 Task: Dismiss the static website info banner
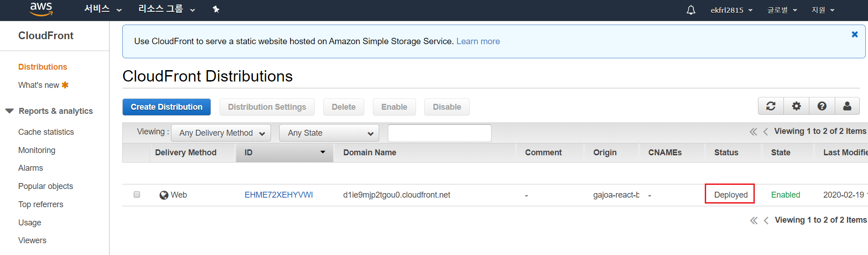[854, 35]
